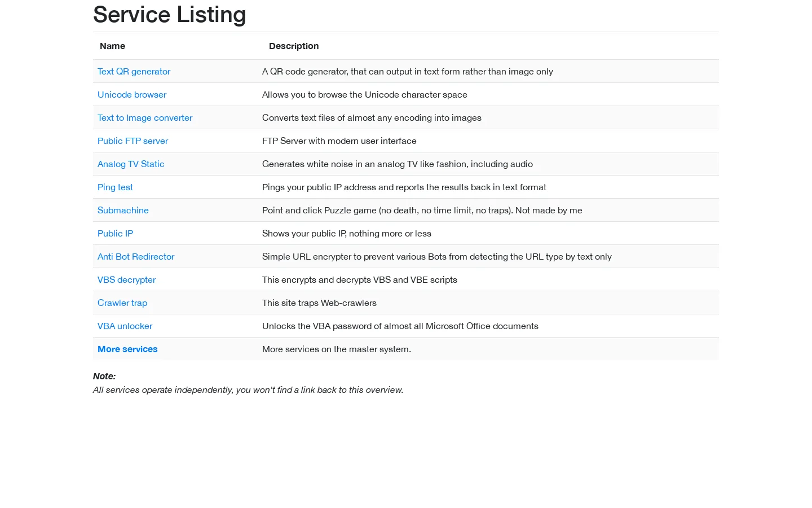812x508 pixels.
Task: Click 'Shows your public IP, nothing more or less'
Action: tap(347, 234)
